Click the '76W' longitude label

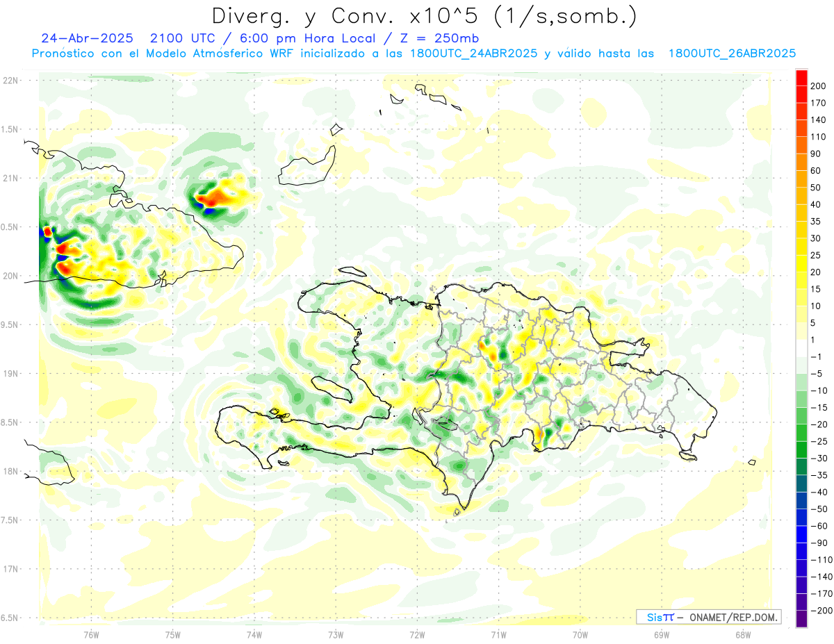[x=91, y=634]
